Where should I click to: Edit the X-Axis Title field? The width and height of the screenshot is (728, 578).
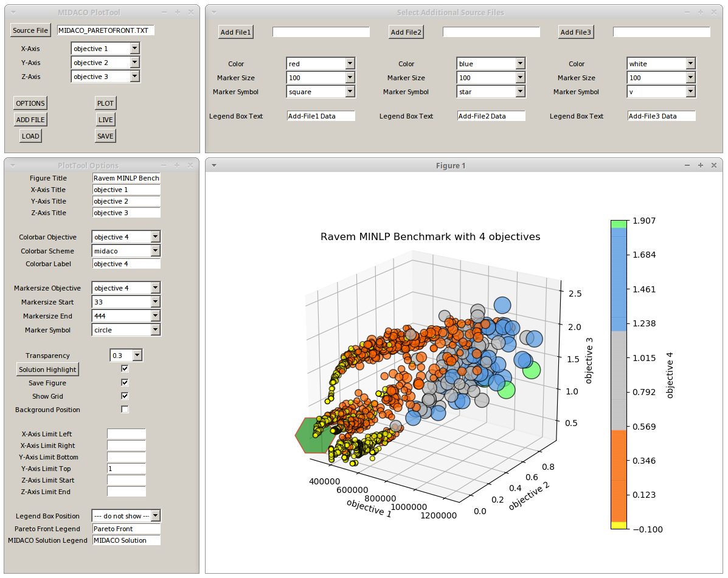[x=127, y=190]
